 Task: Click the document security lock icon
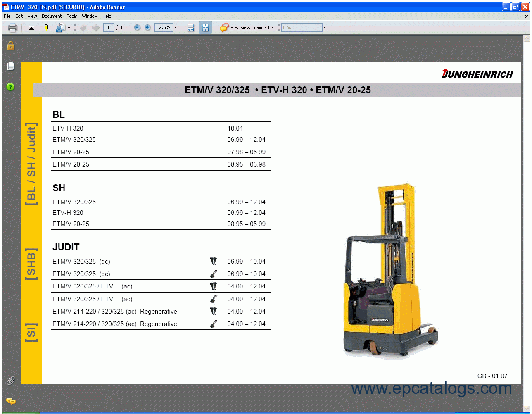10,45
